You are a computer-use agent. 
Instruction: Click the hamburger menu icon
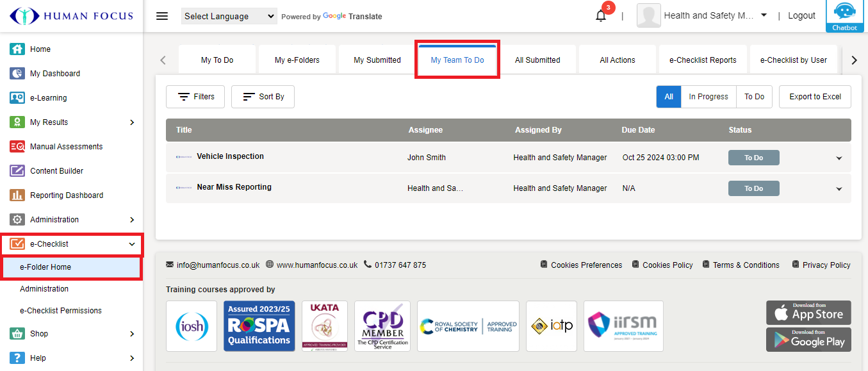tap(162, 16)
